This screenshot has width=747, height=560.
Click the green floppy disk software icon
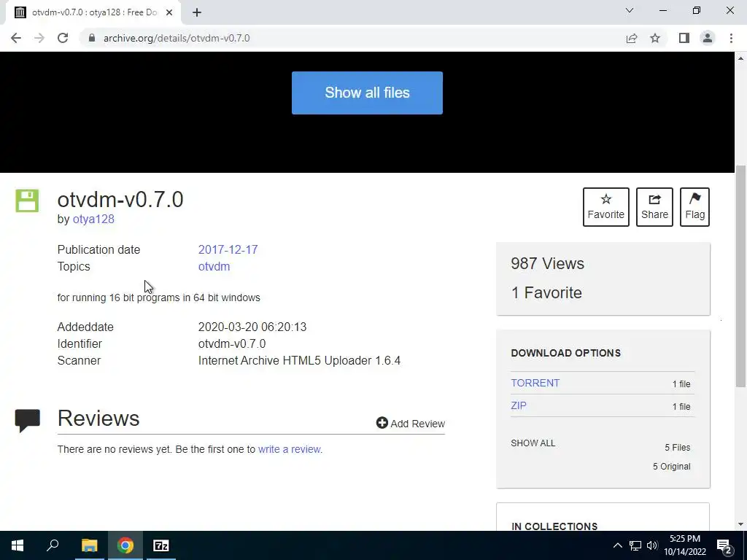pyautogui.click(x=27, y=201)
